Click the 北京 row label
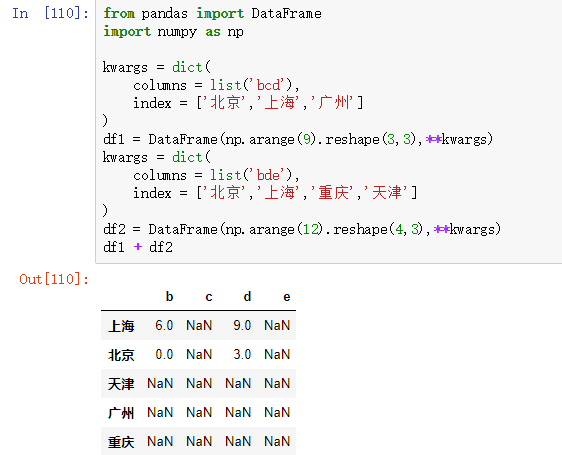 (121, 355)
